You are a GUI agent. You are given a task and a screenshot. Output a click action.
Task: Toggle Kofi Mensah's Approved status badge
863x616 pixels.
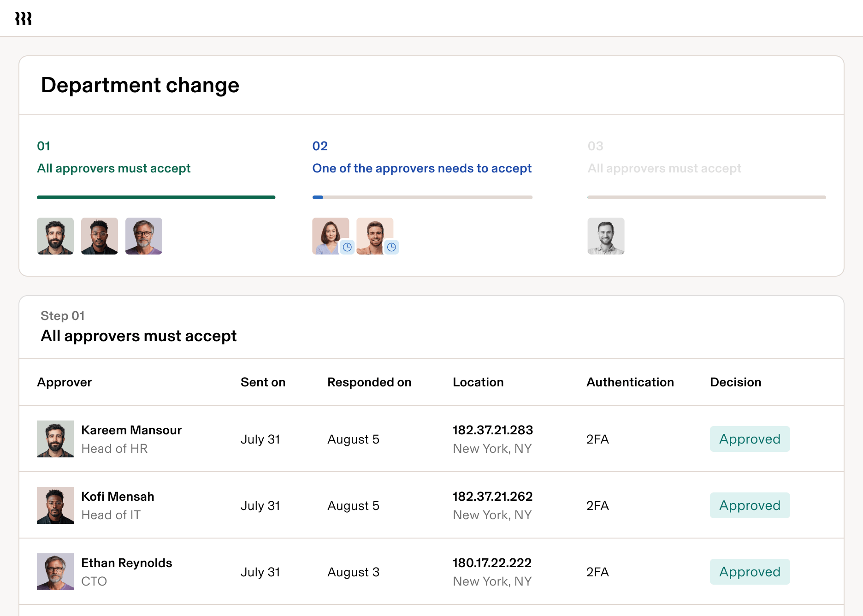point(750,505)
